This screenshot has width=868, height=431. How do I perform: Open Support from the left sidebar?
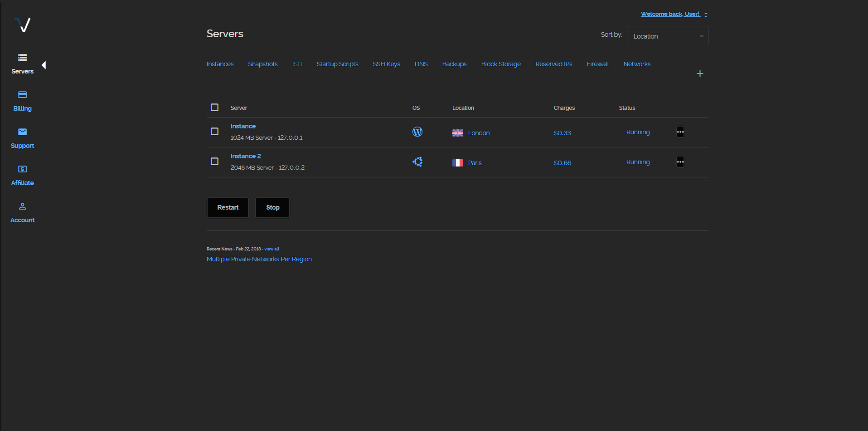pyautogui.click(x=22, y=132)
